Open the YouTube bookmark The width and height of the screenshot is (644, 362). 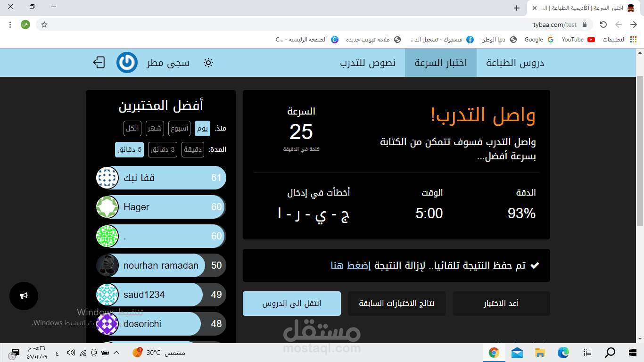(x=578, y=40)
